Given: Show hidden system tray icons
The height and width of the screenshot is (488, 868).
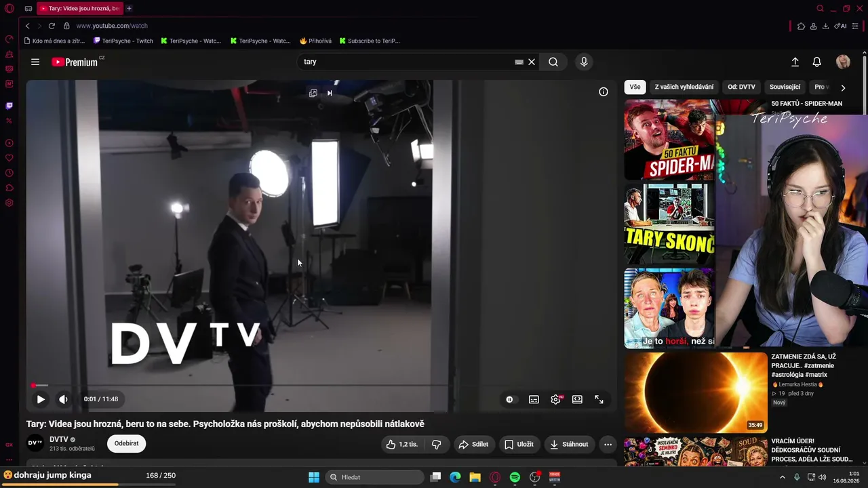Looking at the screenshot, I should coord(782,477).
